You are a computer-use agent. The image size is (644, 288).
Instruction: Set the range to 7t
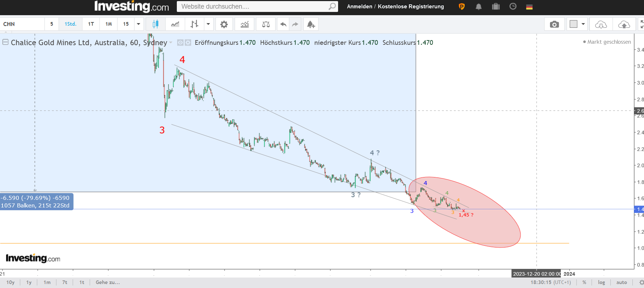[x=65, y=282]
